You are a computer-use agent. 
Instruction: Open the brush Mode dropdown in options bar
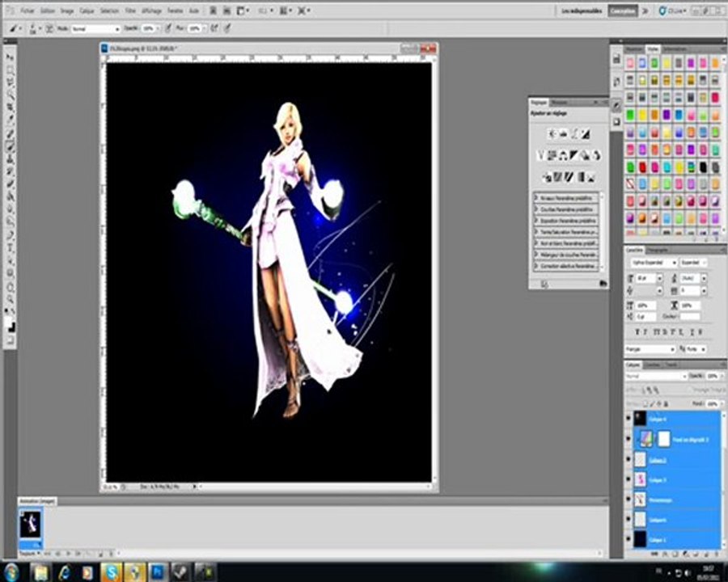tap(95, 29)
